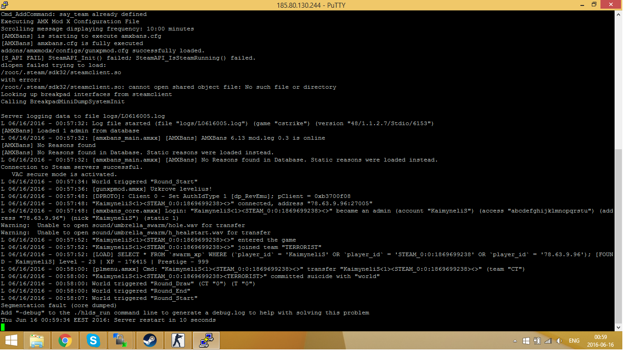Click the "with error:" line
Screen dimensions: 631x364
[21, 80]
